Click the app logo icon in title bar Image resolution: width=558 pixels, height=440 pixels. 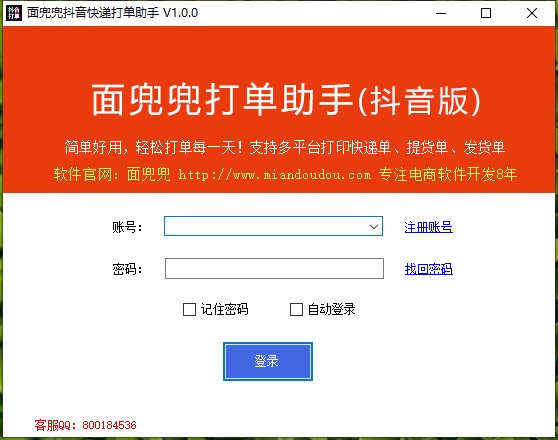(14, 13)
